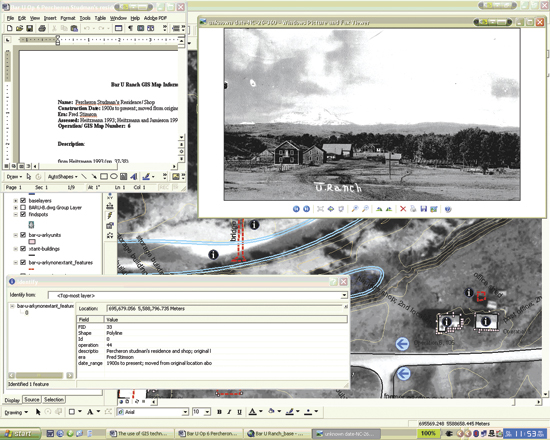Image resolution: width=550 pixels, height=440 pixels.
Task: Switch to Selection tab in table of contents
Action: click(54, 400)
